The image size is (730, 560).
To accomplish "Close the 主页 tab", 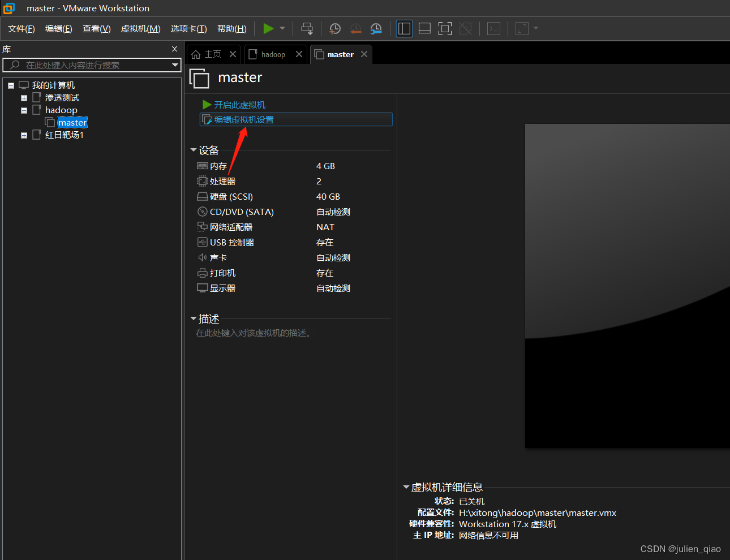I will (233, 54).
